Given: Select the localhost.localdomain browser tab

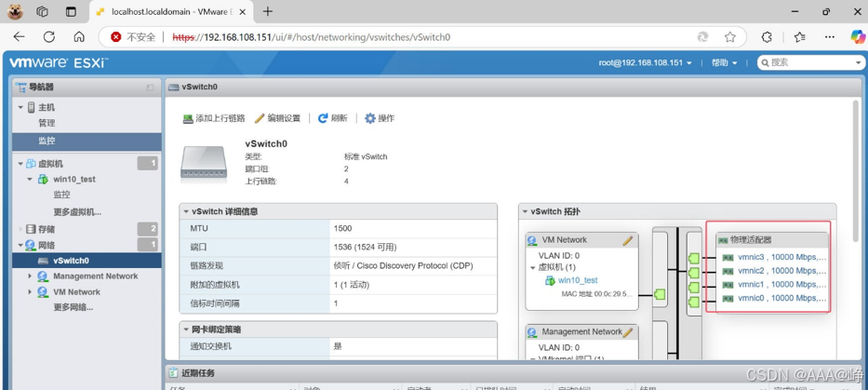Looking at the screenshot, I should [171, 11].
